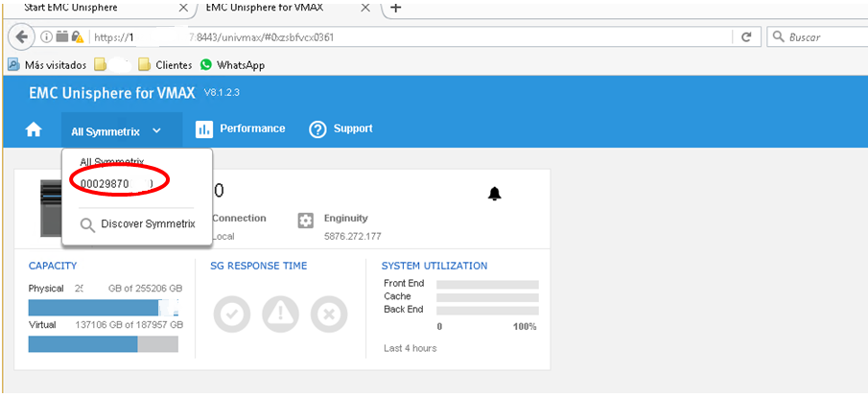Screen dimensions: 868x397
Task: Open the SG RESPONSE TIME heading
Action: click(259, 266)
